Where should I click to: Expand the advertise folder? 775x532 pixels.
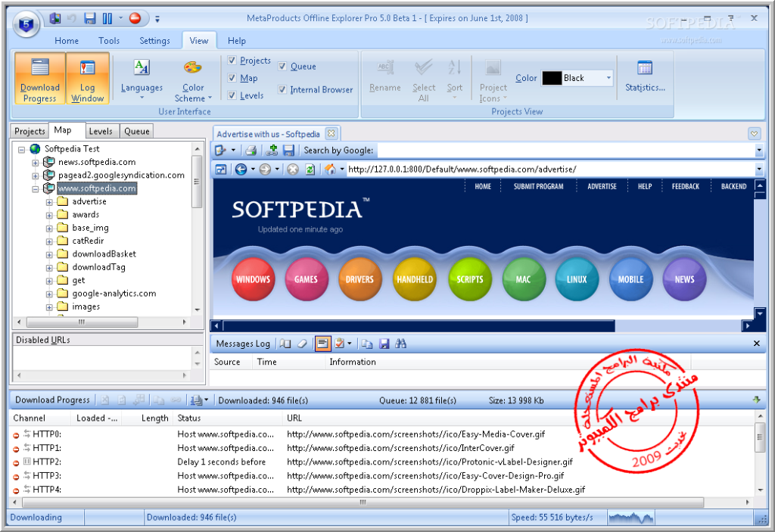point(49,202)
